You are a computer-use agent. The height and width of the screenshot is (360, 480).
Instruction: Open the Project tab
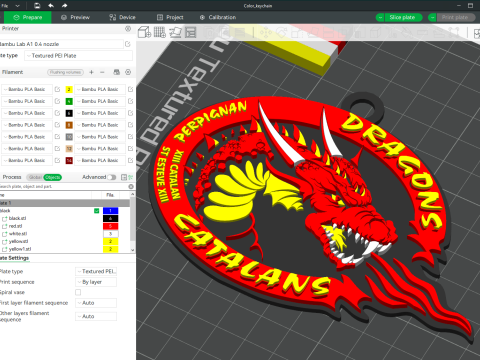(x=170, y=17)
